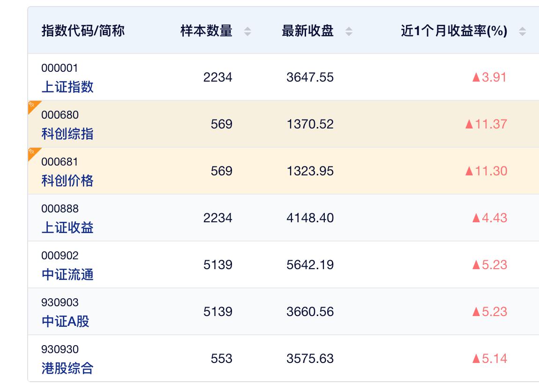Viewport: 539px width, 392px height.
Task: Click sort arrows beside 最新收盘 header
Action: point(349,31)
